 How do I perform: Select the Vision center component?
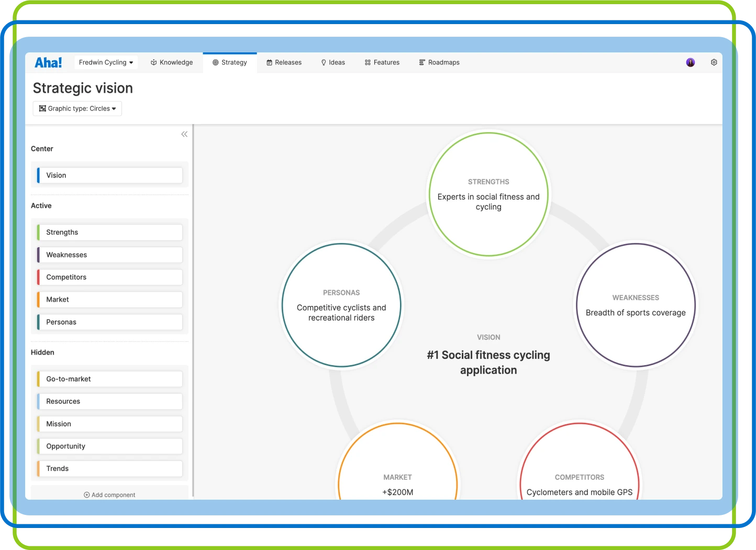[110, 175]
